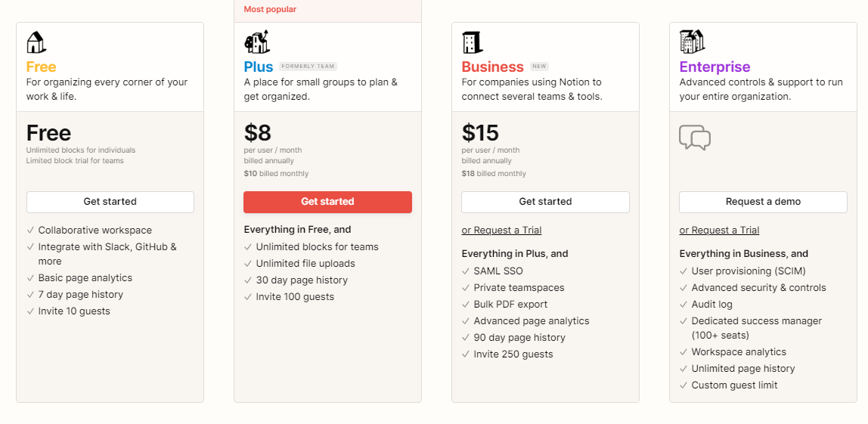Click the Business plan building icon
Viewport: 868px width, 424px height.
(x=473, y=42)
